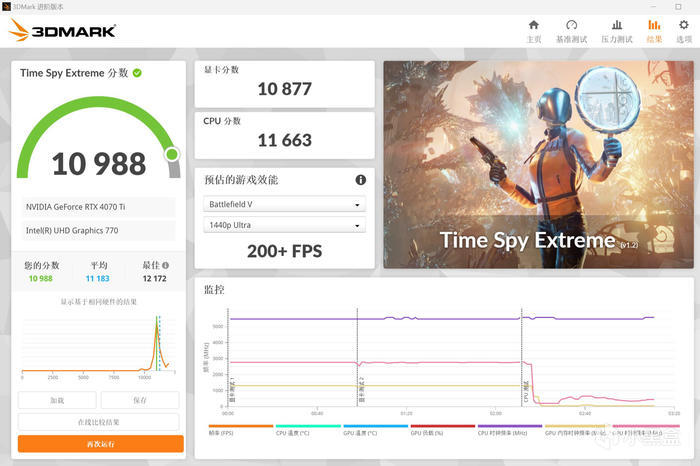This screenshot has height=466, width=700.
Task: Click 在线比较结果 compare online button
Action: pos(99,422)
